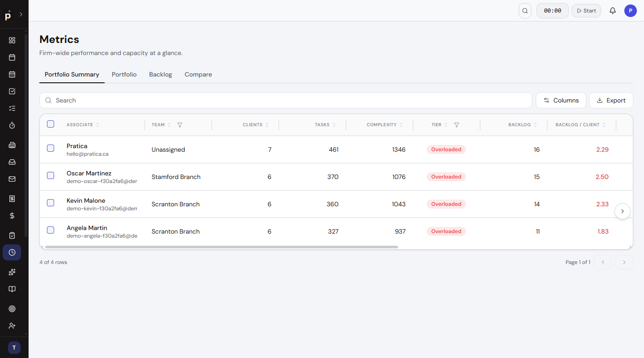Open the Tier column filter funnel
This screenshot has height=358, width=644.
click(x=457, y=125)
